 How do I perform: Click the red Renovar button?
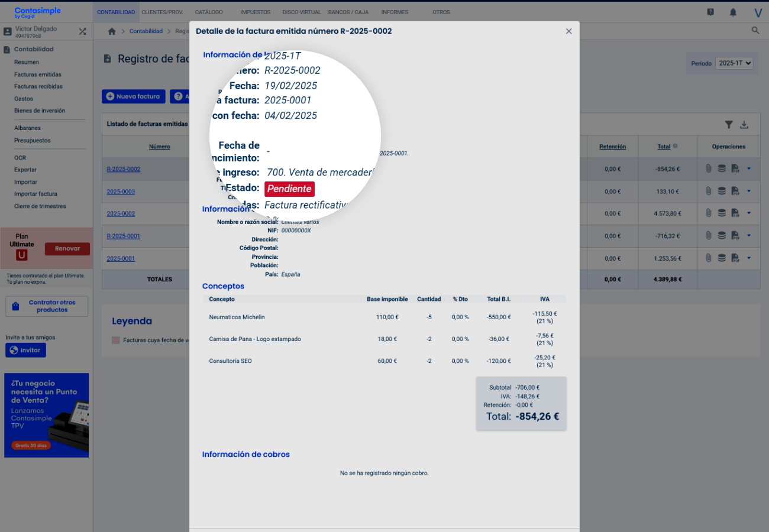(67, 249)
